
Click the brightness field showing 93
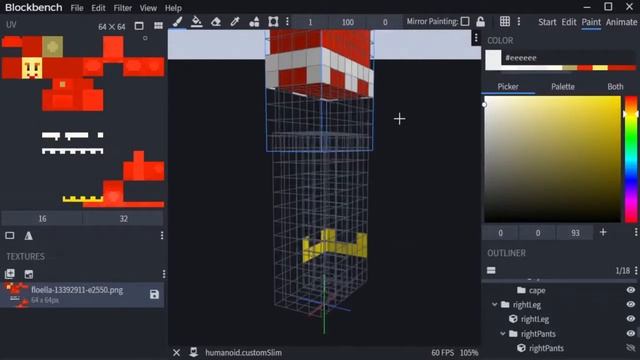pos(575,233)
